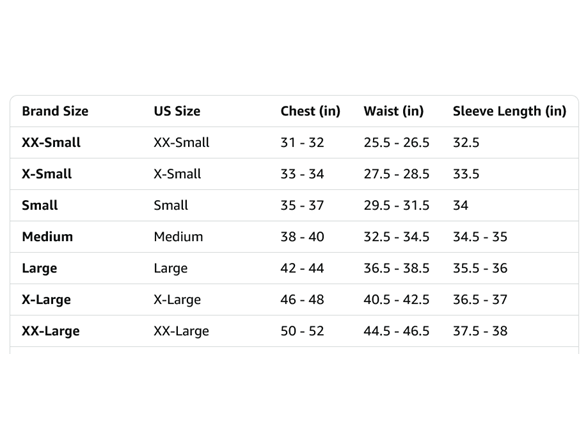
Task: Select the bold Small brand size cell
Action: pyautogui.click(x=40, y=206)
